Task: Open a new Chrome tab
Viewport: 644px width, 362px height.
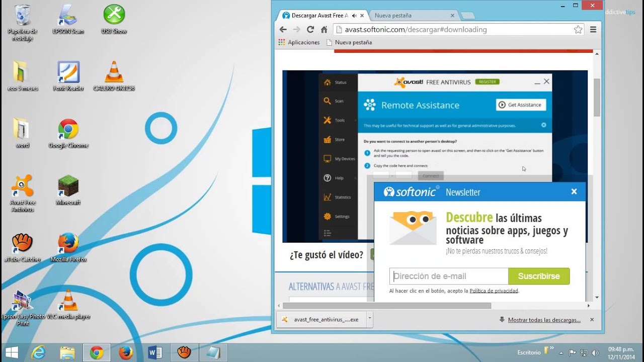Action: (x=467, y=16)
